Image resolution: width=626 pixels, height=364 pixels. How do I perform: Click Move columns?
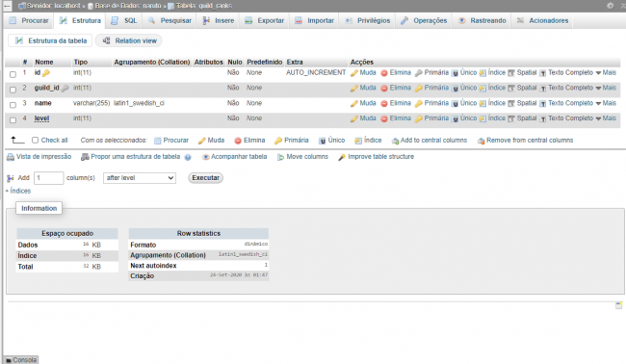coord(302,157)
